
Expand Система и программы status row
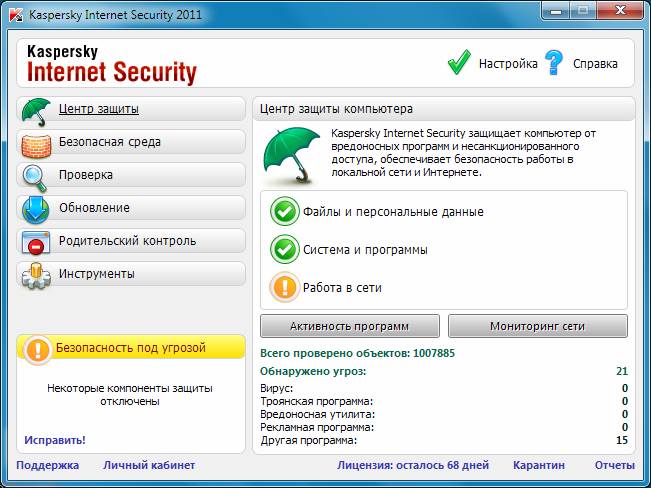365,250
